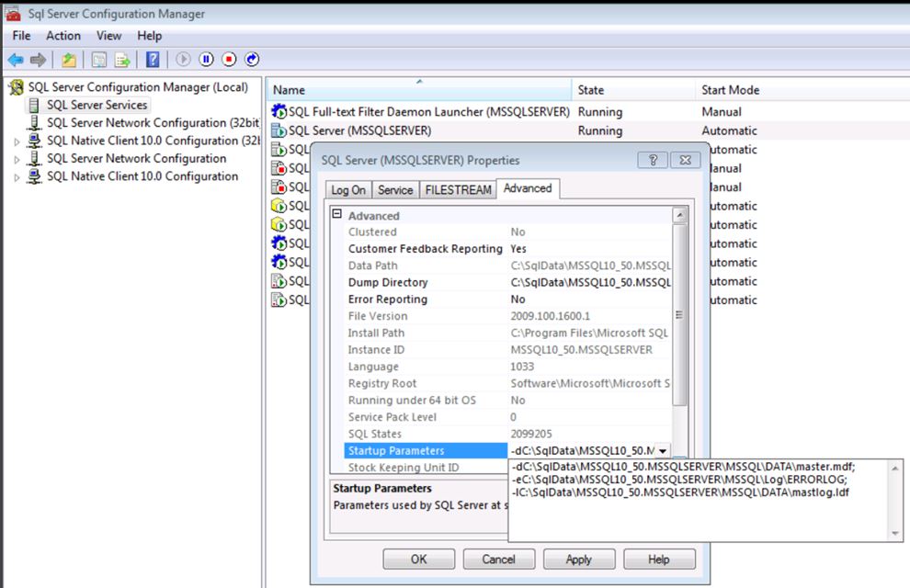This screenshot has height=588, width=910.
Task: Click the OK button
Action: point(418,560)
